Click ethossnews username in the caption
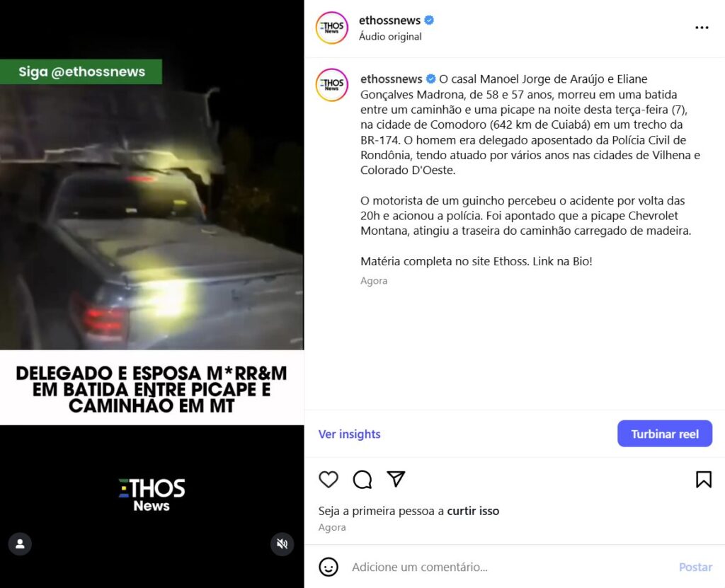This screenshot has width=725, height=588. 391,79
